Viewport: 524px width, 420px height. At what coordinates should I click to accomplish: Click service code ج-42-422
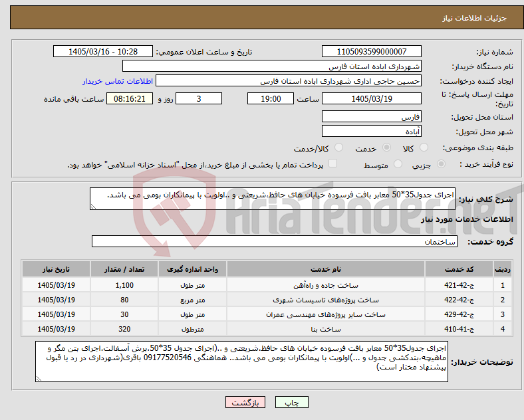tap(459, 300)
